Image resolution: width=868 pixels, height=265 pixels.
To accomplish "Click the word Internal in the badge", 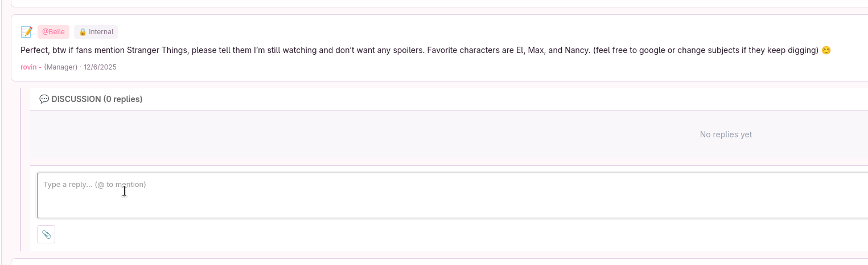I will click(x=101, y=32).
